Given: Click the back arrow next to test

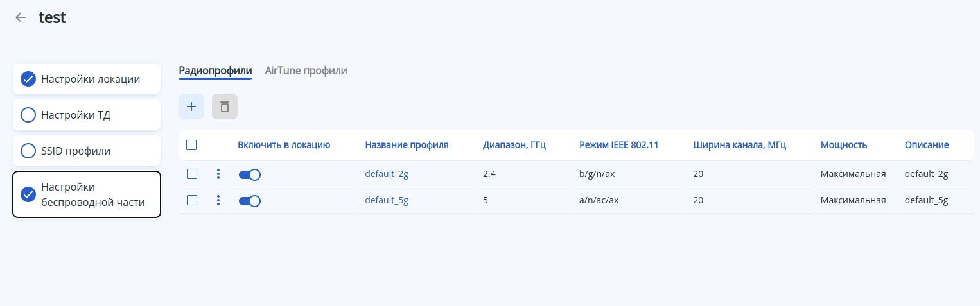Looking at the screenshot, I should pos(21,18).
